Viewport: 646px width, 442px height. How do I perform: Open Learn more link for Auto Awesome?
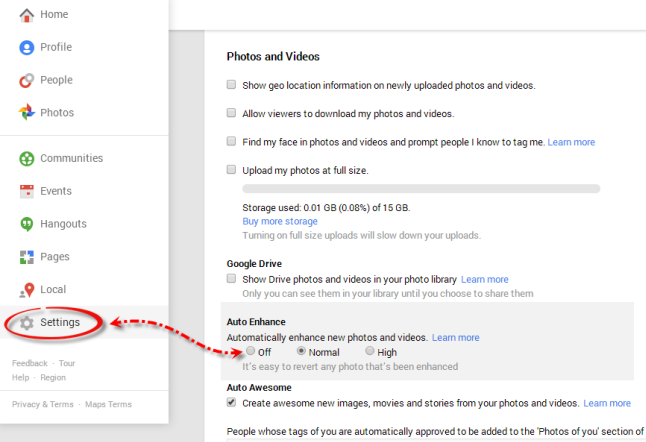607,403
